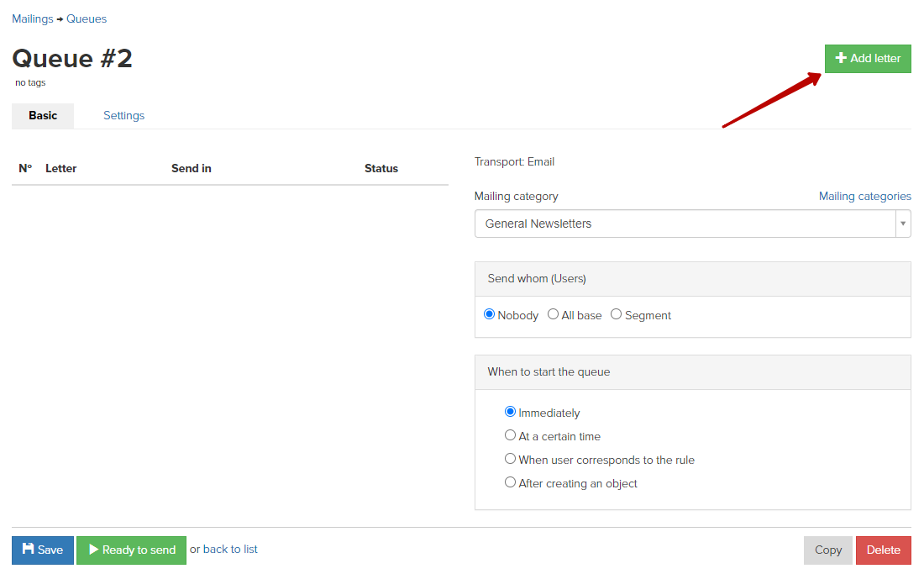Click the Send in column header
Image resolution: width=924 pixels, height=579 pixels.
point(192,169)
